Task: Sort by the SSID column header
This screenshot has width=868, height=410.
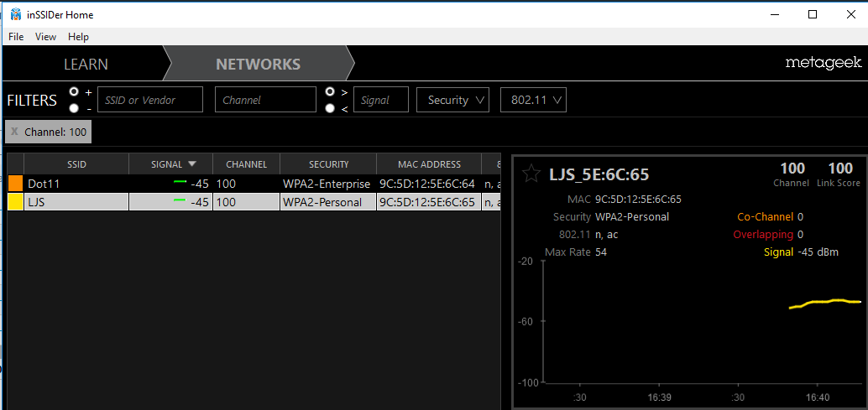Action: coord(76,164)
